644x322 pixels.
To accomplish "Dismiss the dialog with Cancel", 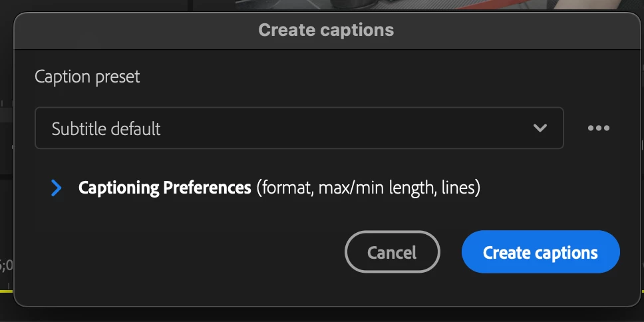I will [392, 253].
